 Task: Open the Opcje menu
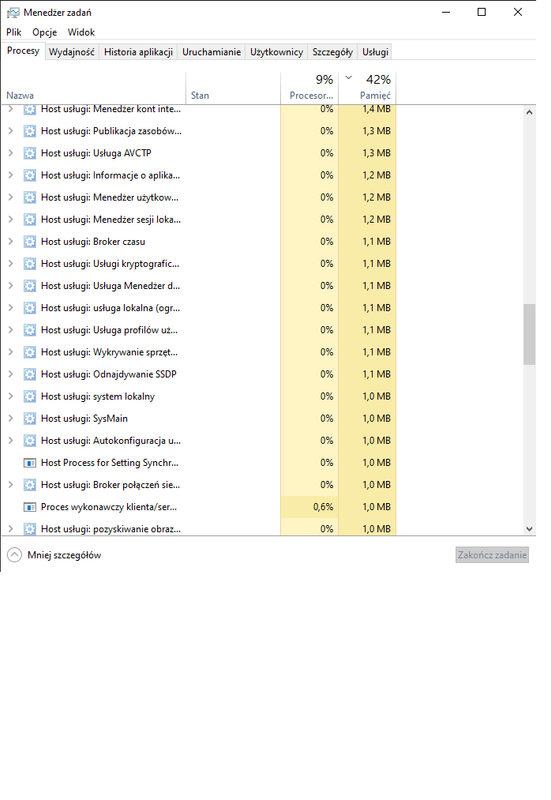pos(44,32)
